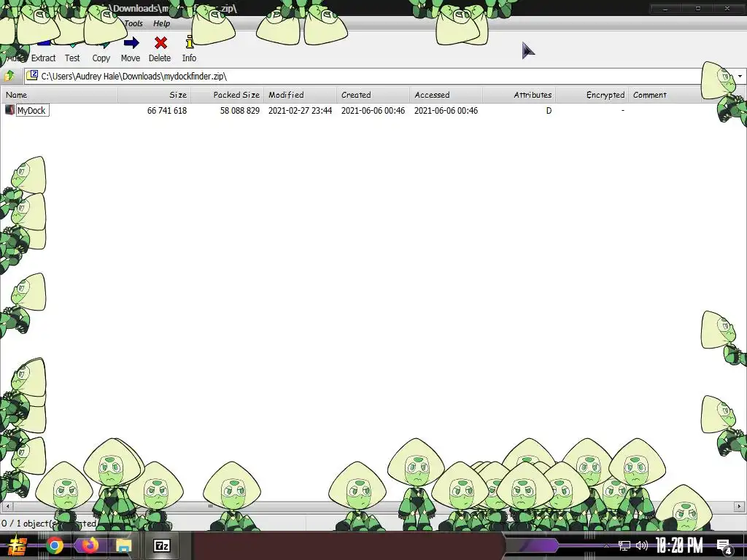747x560 pixels.
Task: Launch Google Chrome from taskbar
Action: pos(55,545)
